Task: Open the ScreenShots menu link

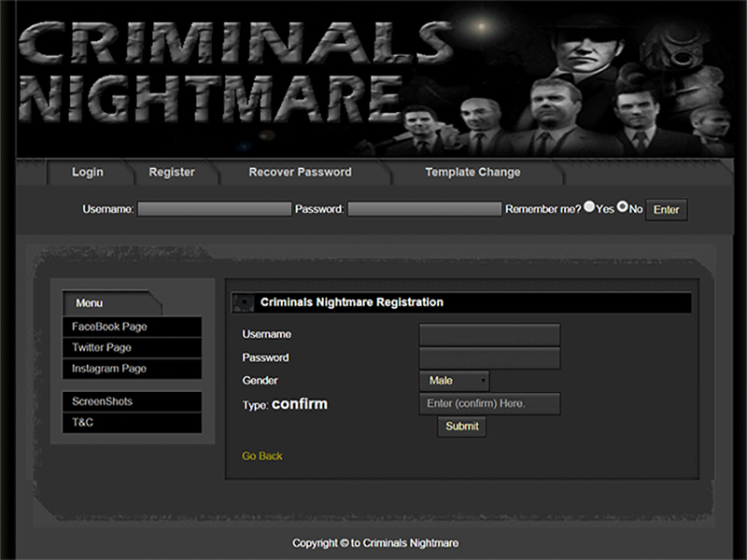Action: 132,401
